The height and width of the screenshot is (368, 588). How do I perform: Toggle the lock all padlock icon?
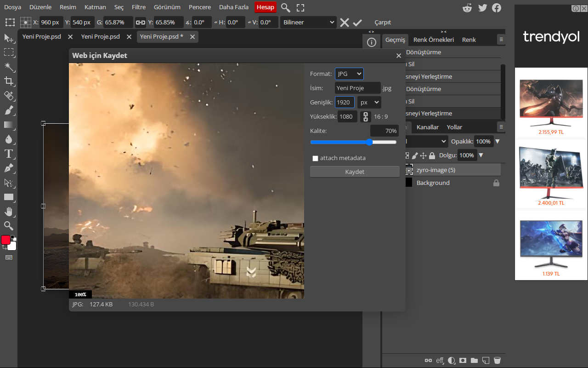click(x=432, y=155)
